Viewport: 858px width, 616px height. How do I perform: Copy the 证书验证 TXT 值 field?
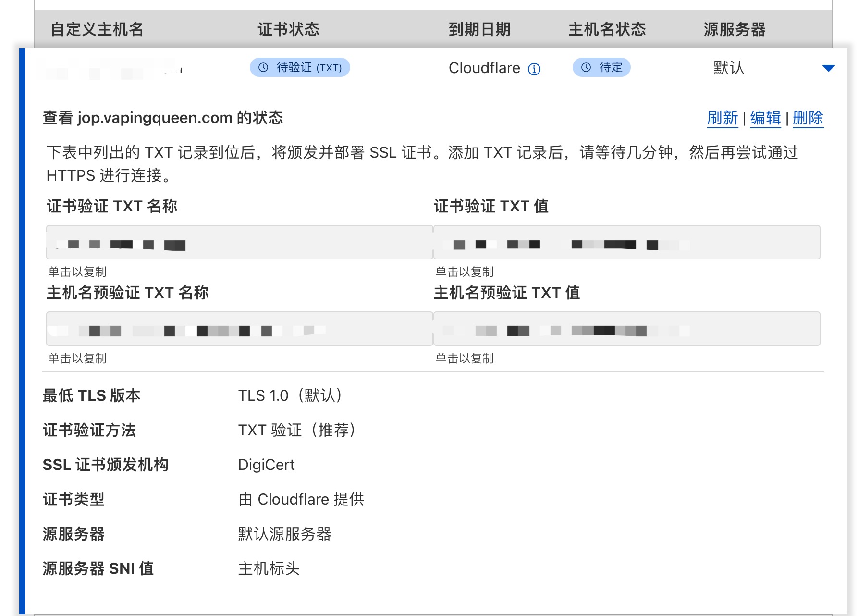pyautogui.click(x=627, y=243)
